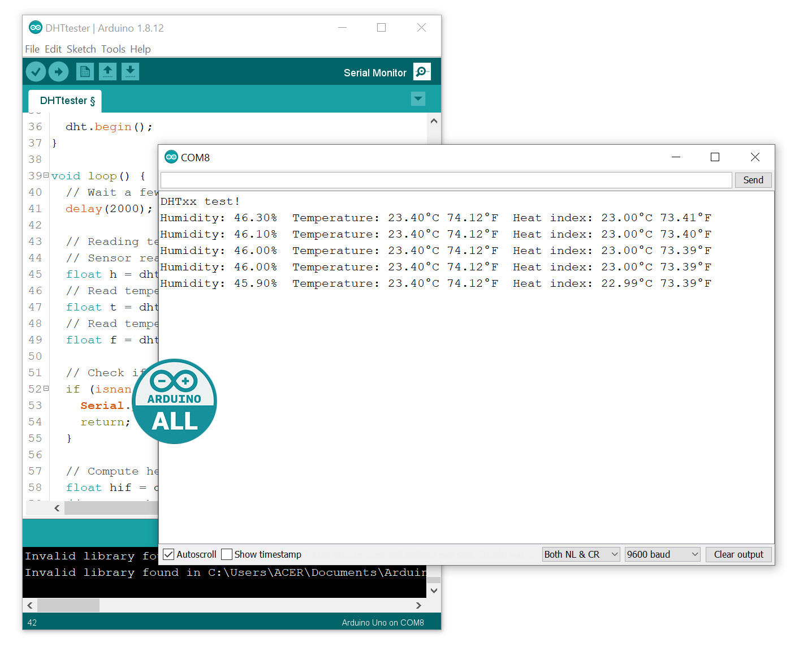Image resolution: width=812 pixels, height=655 pixels.
Task: Click the serial input text field
Action: [x=446, y=180]
